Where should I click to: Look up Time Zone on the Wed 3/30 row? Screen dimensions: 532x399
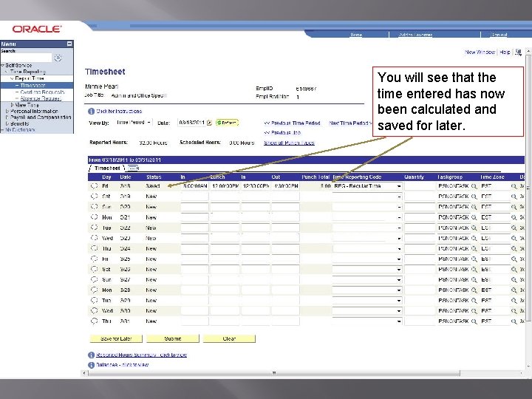click(514, 311)
